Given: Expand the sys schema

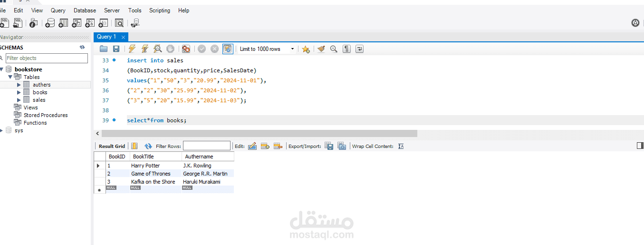Looking at the screenshot, I should coord(2,130).
